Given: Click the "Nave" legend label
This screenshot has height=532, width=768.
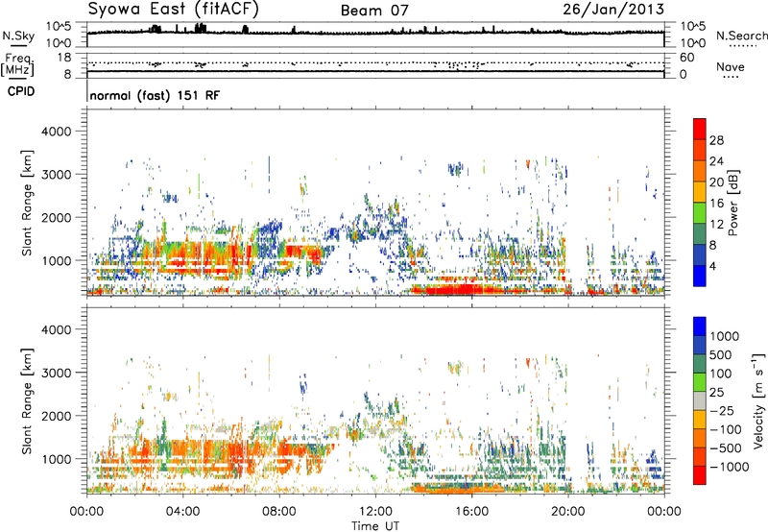Looking at the screenshot, I should point(731,66).
